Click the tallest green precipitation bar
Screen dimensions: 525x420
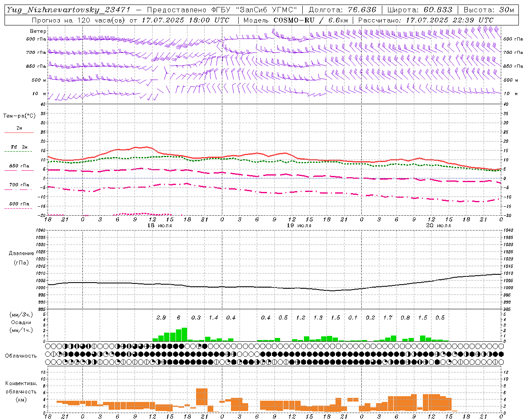click(184, 335)
